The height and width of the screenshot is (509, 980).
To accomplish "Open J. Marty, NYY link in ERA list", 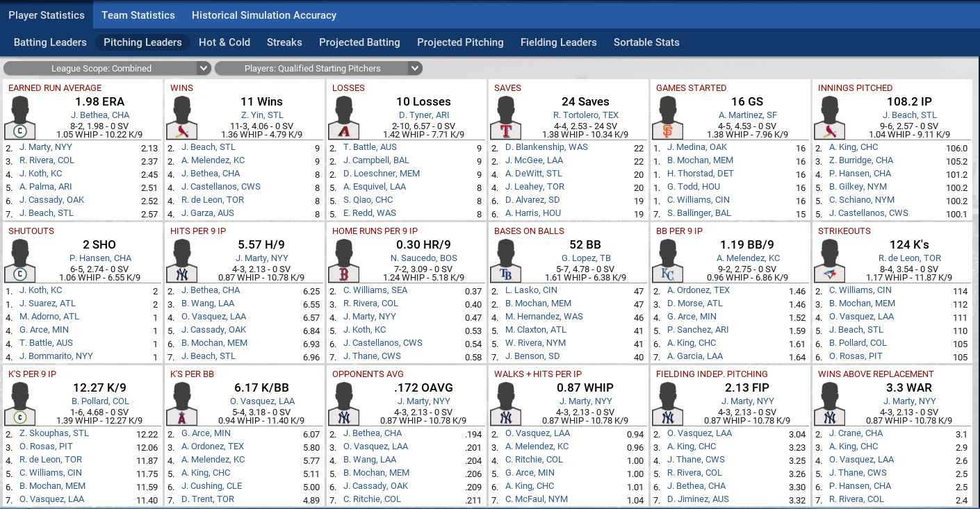I will pyautogui.click(x=44, y=147).
